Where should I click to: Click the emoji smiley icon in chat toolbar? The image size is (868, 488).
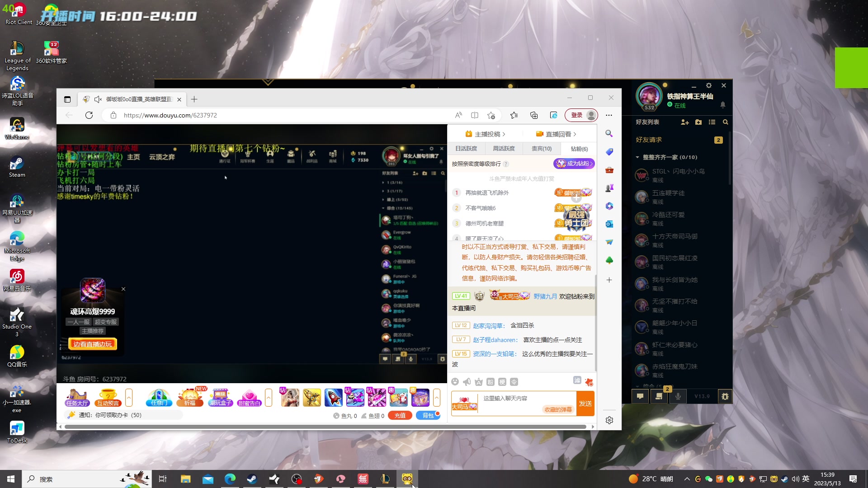coord(455,382)
